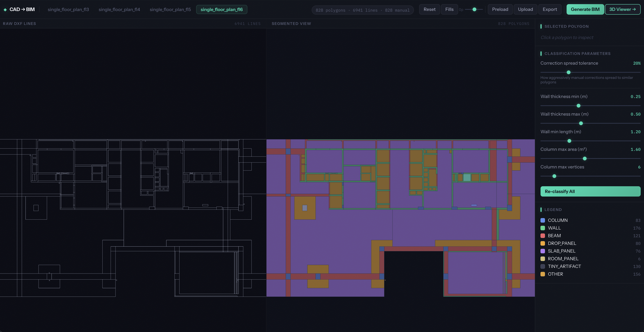Adjust the Wall thickness max slider
This screenshot has width=644, height=332.
[x=581, y=123]
